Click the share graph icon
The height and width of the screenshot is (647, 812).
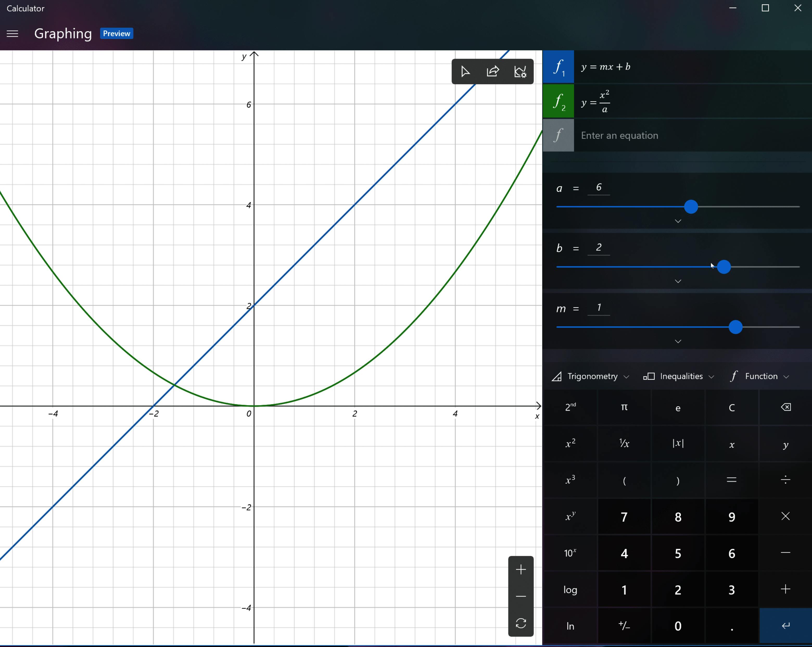click(x=493, y=72)
